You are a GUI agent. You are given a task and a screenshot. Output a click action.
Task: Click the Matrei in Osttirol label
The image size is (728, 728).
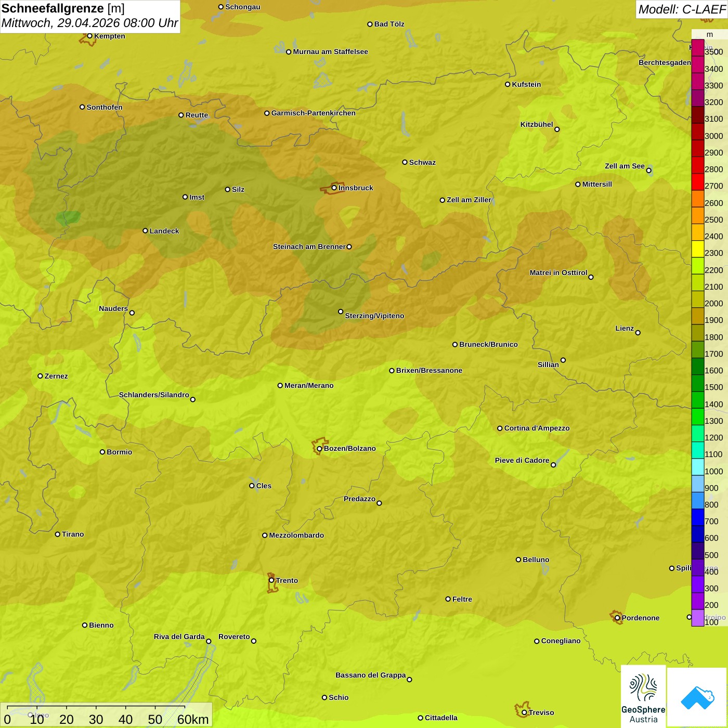coord(558,272)
